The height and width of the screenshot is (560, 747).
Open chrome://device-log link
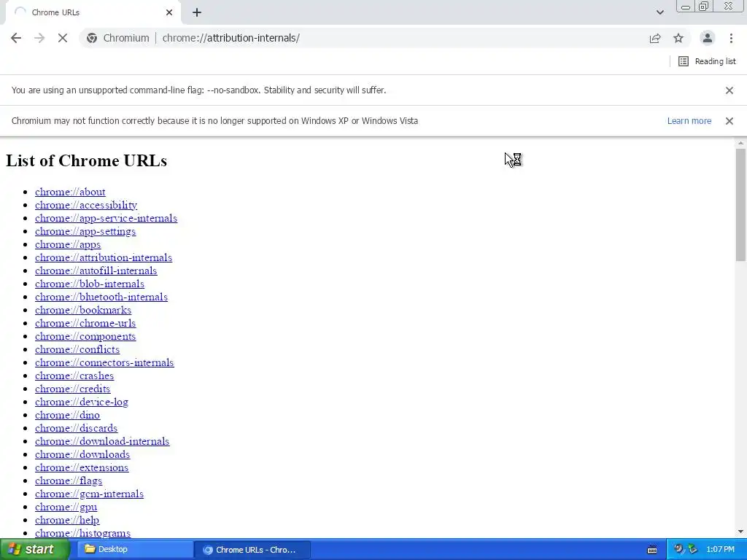tap(82, 402)
